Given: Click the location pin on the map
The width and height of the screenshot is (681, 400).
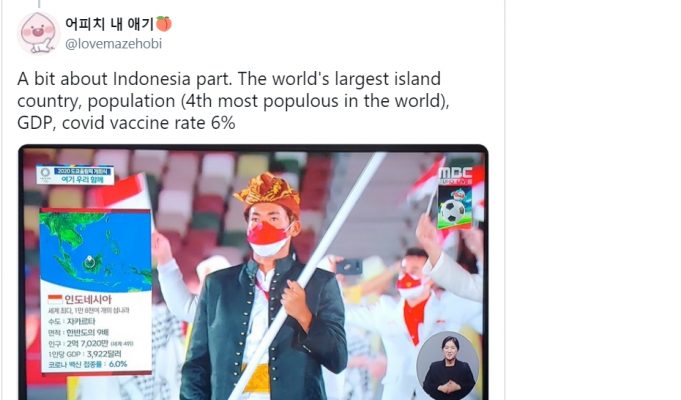Looking at the screenshot, I should (90, 261).
